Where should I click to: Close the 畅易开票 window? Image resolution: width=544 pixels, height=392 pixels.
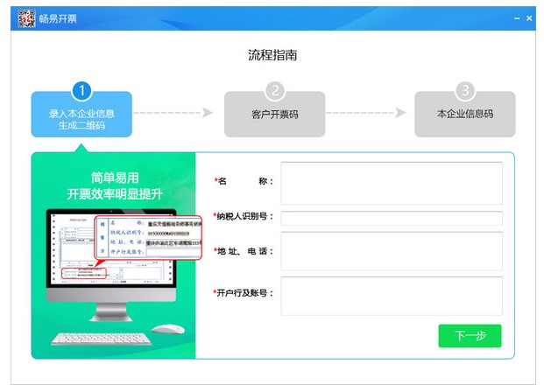coord(529,18)
